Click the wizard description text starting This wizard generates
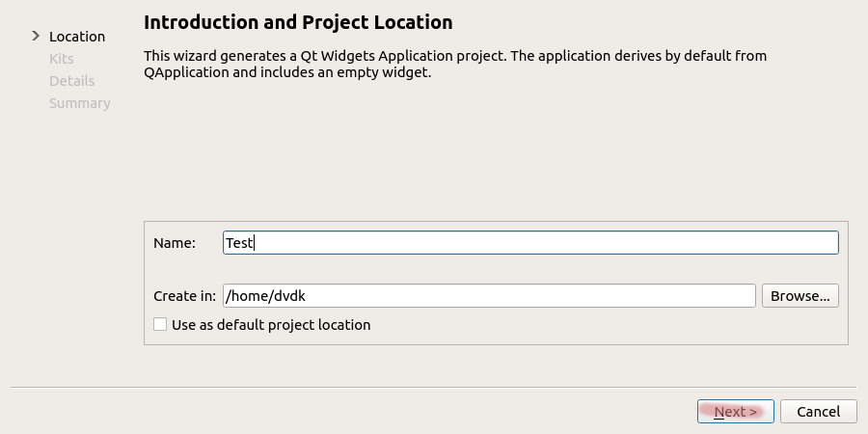The image size is (868, 434). (455, 56)
